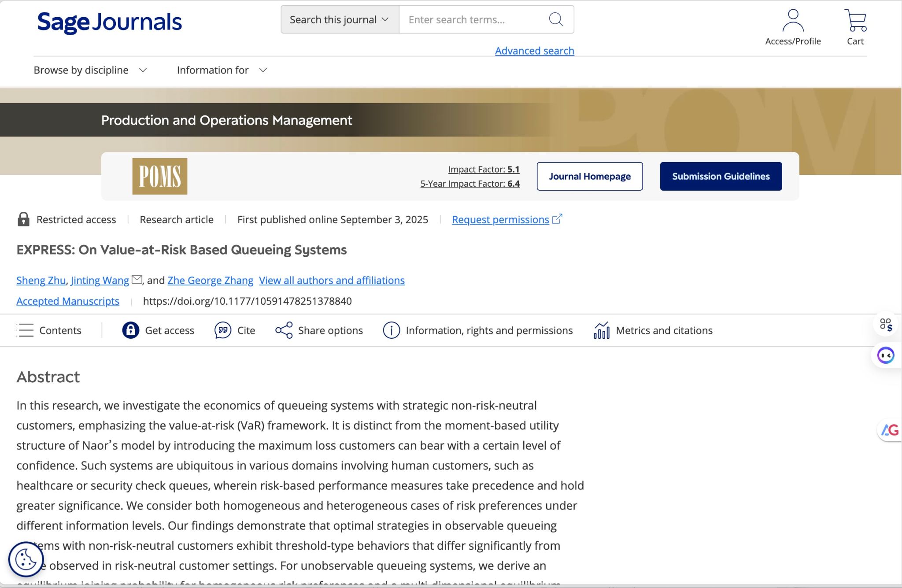Viewport: 902px width, 588px height.
Task: Click the search magnifier icon
Action: 556,19
